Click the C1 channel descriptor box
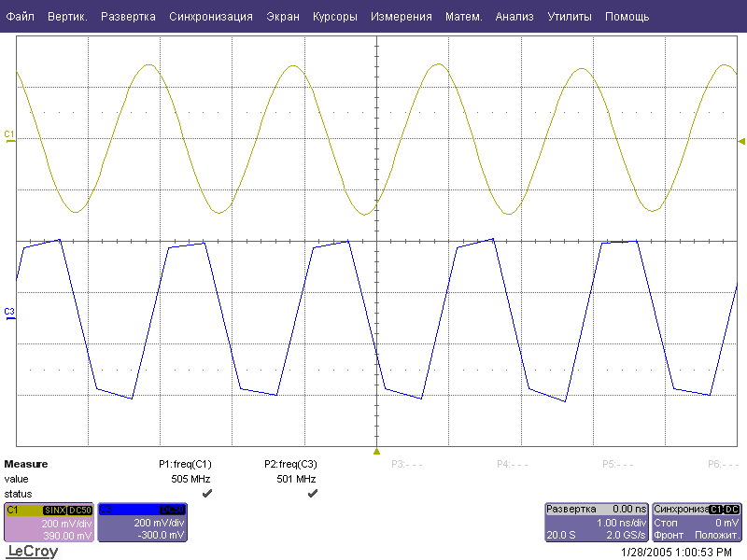 (49, 523)
